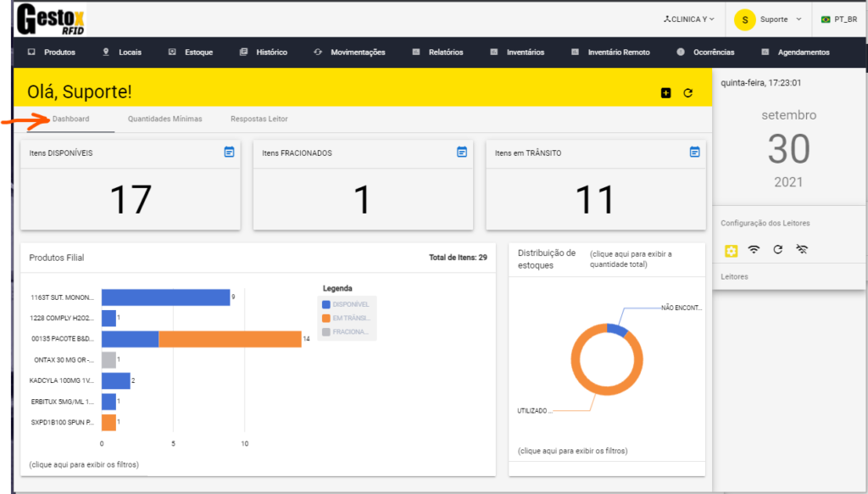Switch to the Quantidades Mínimas tab
Screen dimensions: 868x494
coord(164,119)
